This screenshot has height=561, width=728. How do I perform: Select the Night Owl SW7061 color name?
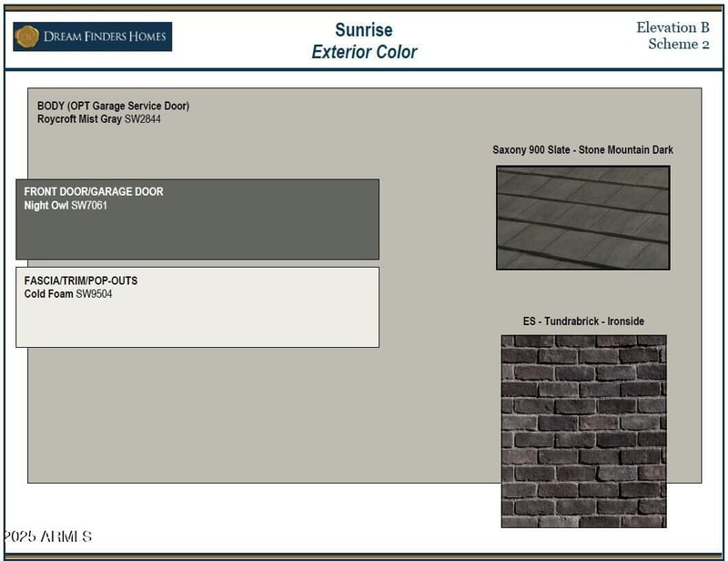click(66, 205)
